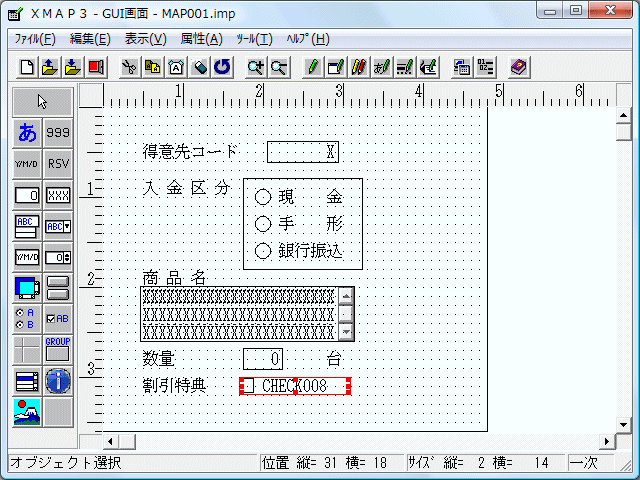The height and width of the screenshot is (480, 640).
Task: Select the boxed 0 numeric input tool
Action: (27, 195)
